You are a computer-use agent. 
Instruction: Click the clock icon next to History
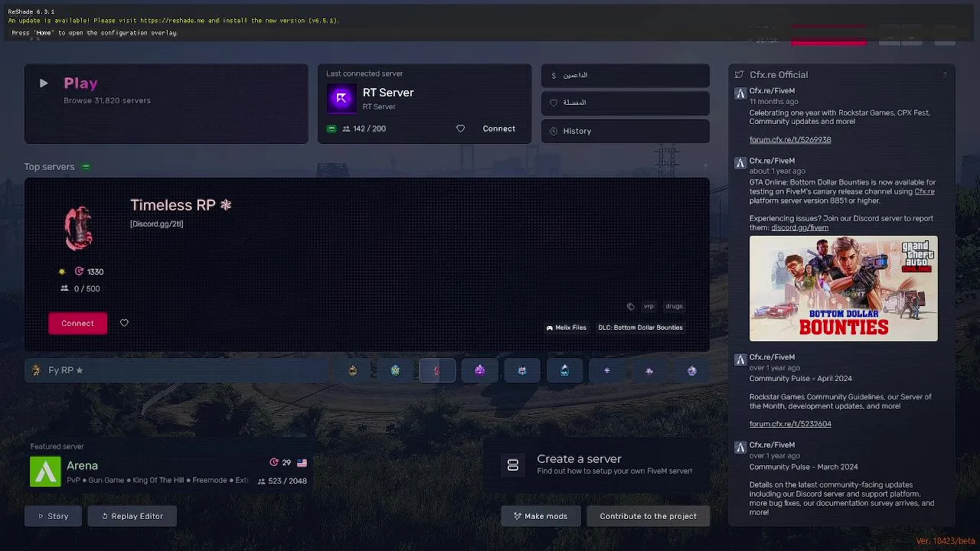(554, 131)
